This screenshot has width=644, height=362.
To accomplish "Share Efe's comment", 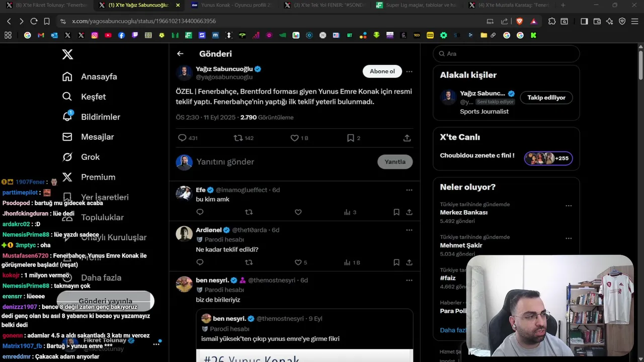I will (x=409, y=212).
